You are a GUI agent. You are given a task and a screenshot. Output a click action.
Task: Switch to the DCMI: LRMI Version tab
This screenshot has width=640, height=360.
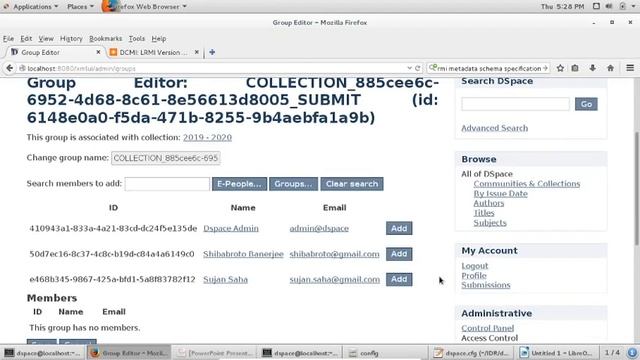tap(153, 52)
